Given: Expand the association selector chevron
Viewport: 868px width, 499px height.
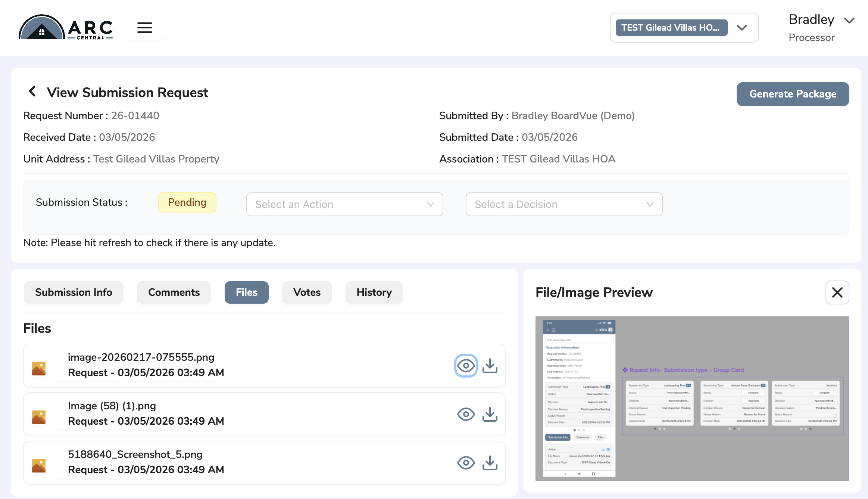Looking at the screenshot, I should coord(741,28).
